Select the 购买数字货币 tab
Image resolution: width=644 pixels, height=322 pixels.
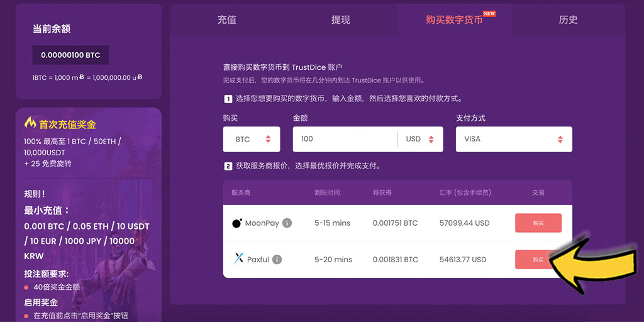454,19
